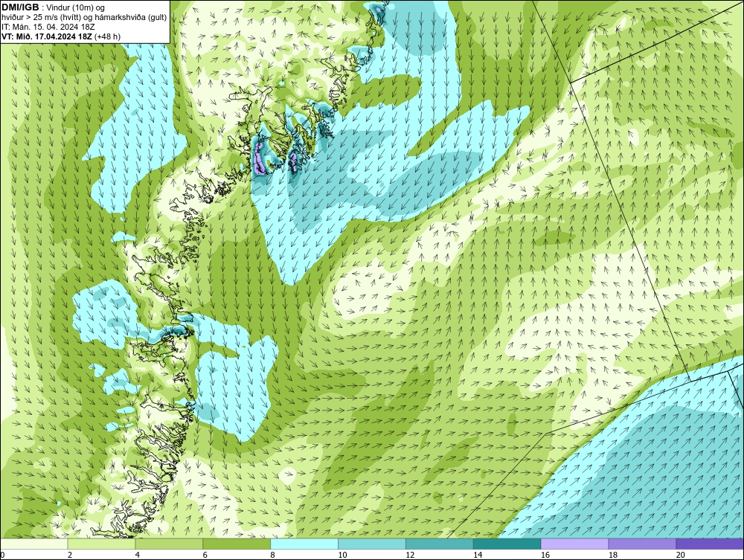Click the 12-14 m/s legend swatch
The height and width of the screenshot is (560, 744).
pyautogui.click(x=440, y=544)
